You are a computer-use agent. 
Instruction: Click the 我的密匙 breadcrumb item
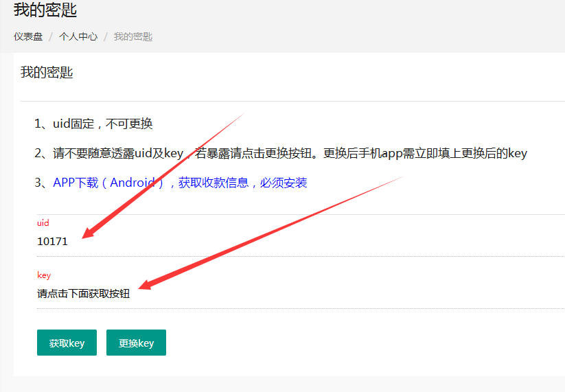pyautogui.click(x=133, y=36)
